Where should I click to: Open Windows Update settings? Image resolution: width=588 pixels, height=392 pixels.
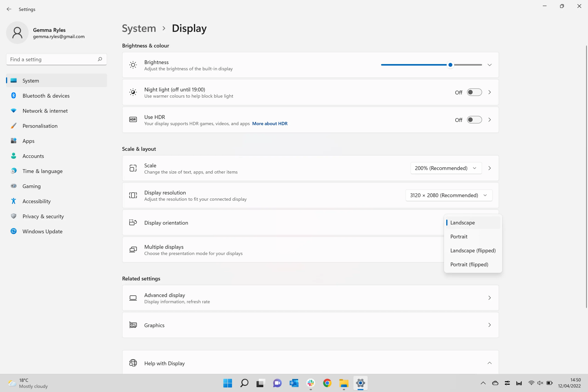42,231
